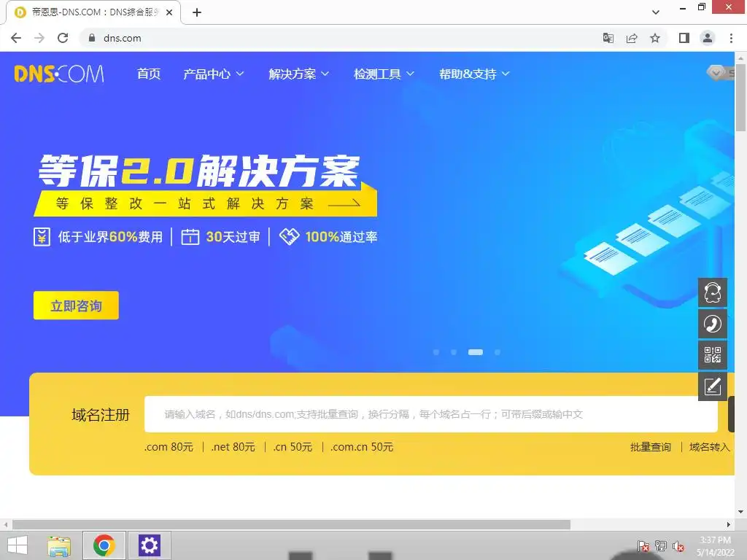
Task: Click the diamond VIP icon in header
Action: (715, 73)
